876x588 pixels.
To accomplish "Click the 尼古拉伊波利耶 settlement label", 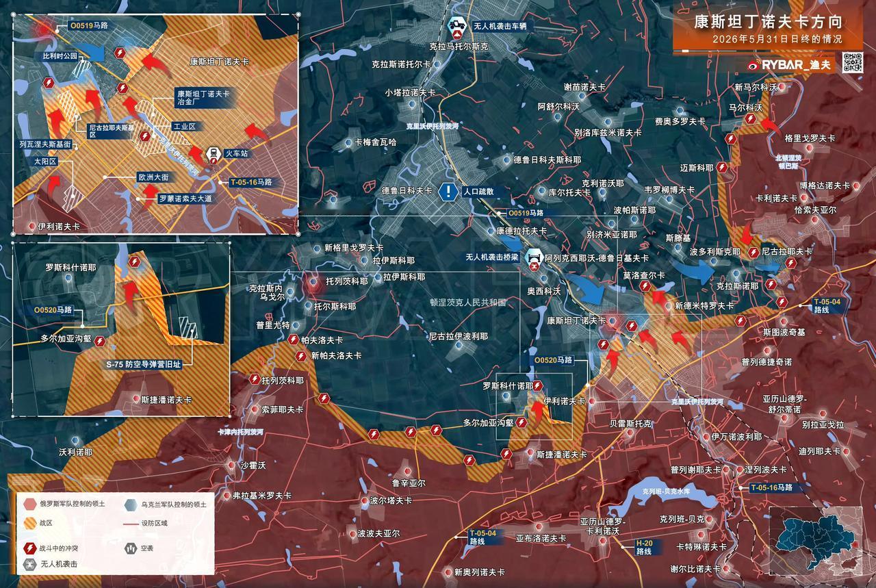I will click(458, 336).
